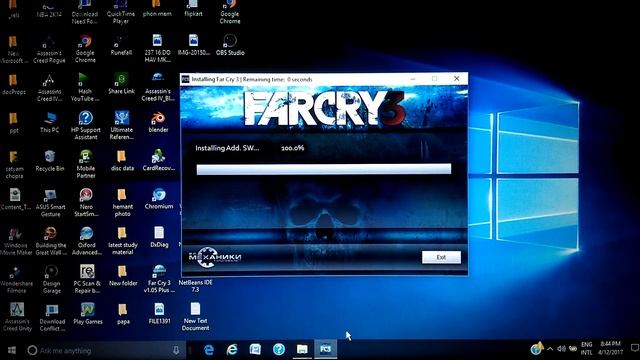This screenshot has width=640, height=360.
Task: Open the Mobile Partner shortcut
Action: coord(86,164)
